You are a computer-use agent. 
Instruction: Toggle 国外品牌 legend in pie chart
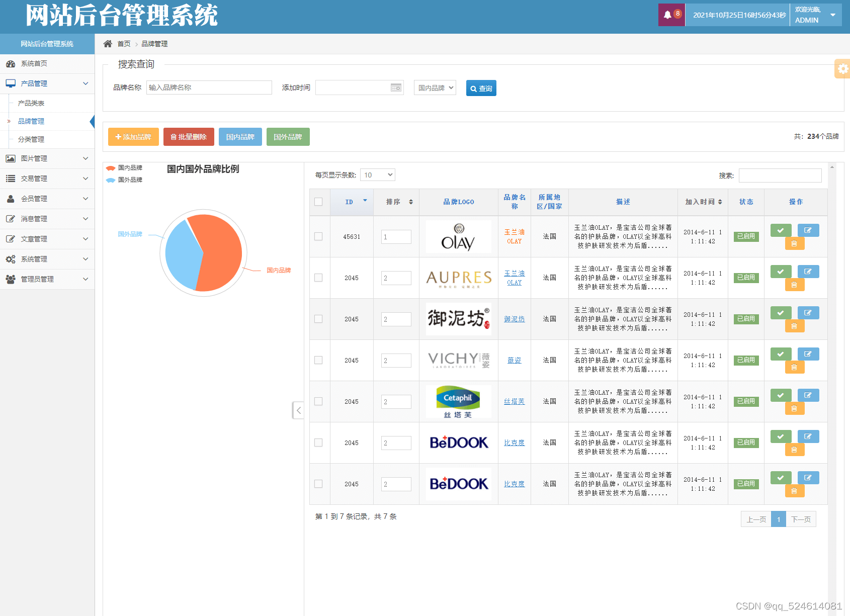[x=124, y=180]
